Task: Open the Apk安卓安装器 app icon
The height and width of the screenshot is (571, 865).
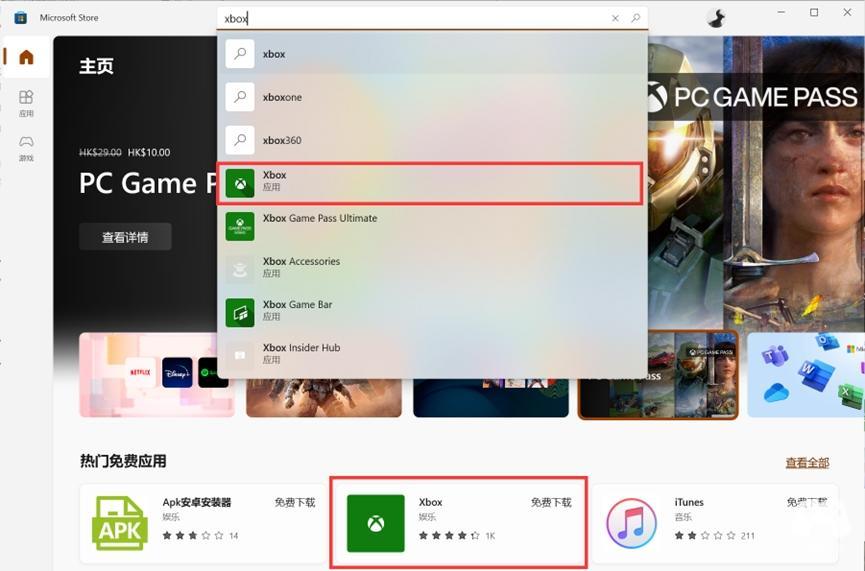Action: (120, 523)
